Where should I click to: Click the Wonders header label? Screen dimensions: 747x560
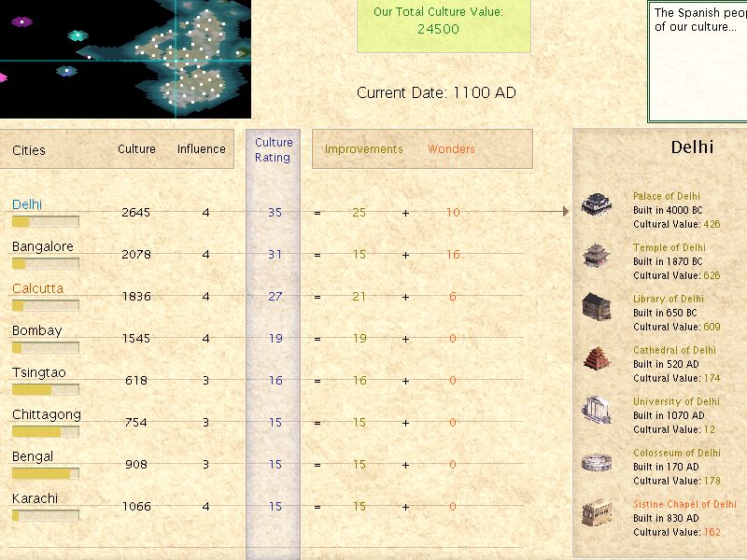pos(451,149)
